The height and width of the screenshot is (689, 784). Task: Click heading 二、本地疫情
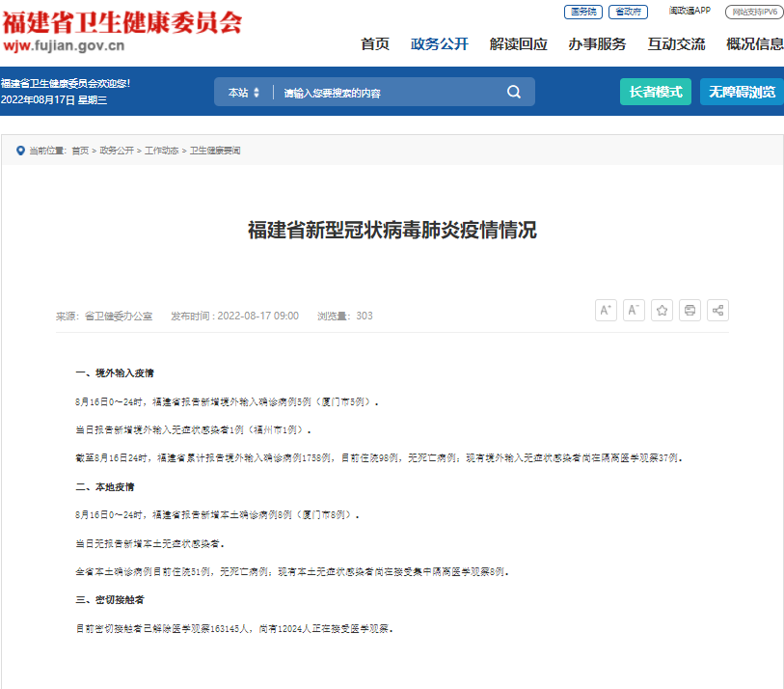(105, 487)
